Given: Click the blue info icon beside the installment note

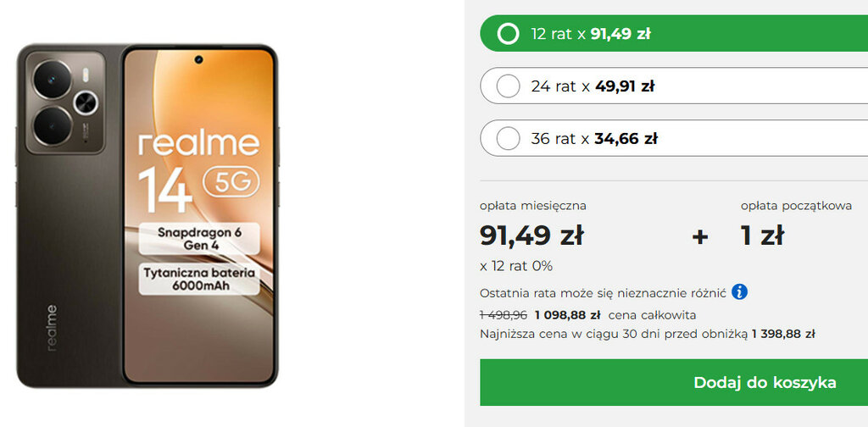Looking at the screenshot, I should [x=740, y=292].
